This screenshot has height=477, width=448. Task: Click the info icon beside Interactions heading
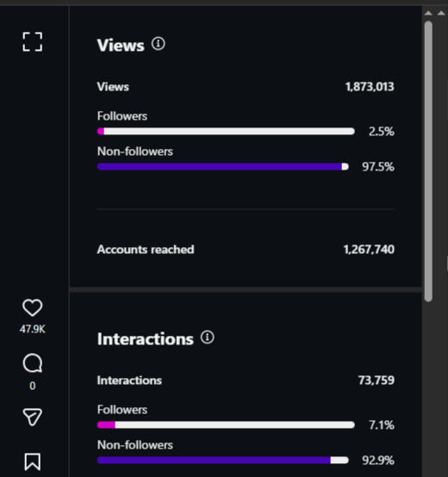[208, 337]
